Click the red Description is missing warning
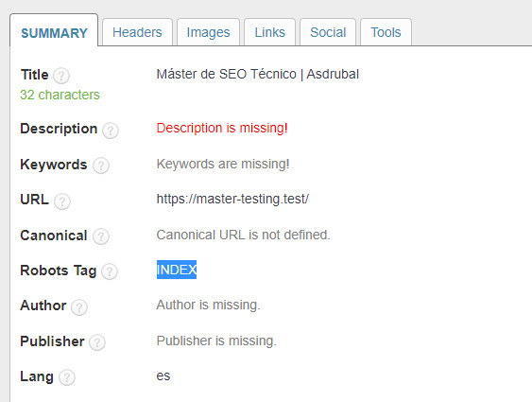Screen dimensions: 532x402 pos(222,128)
